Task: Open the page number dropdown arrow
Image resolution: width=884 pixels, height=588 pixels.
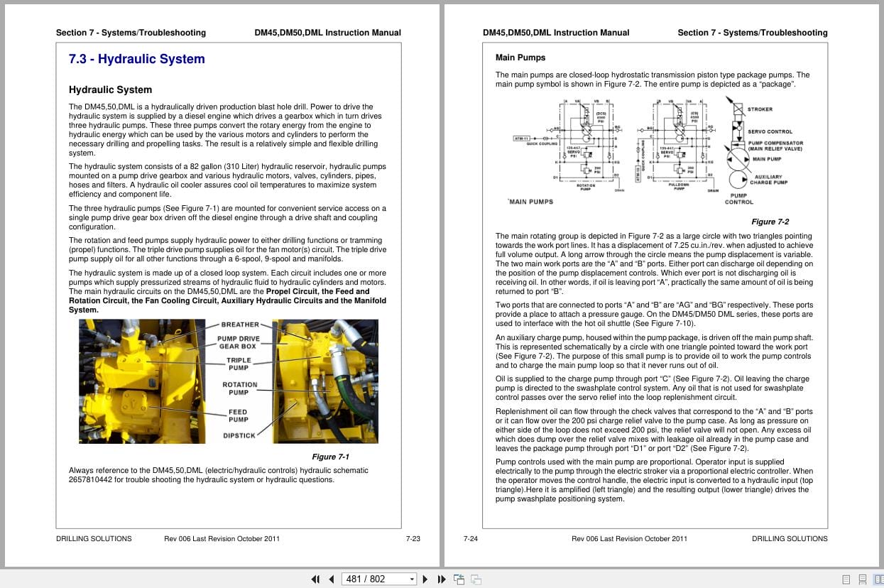Action: [x=412, y=579]
